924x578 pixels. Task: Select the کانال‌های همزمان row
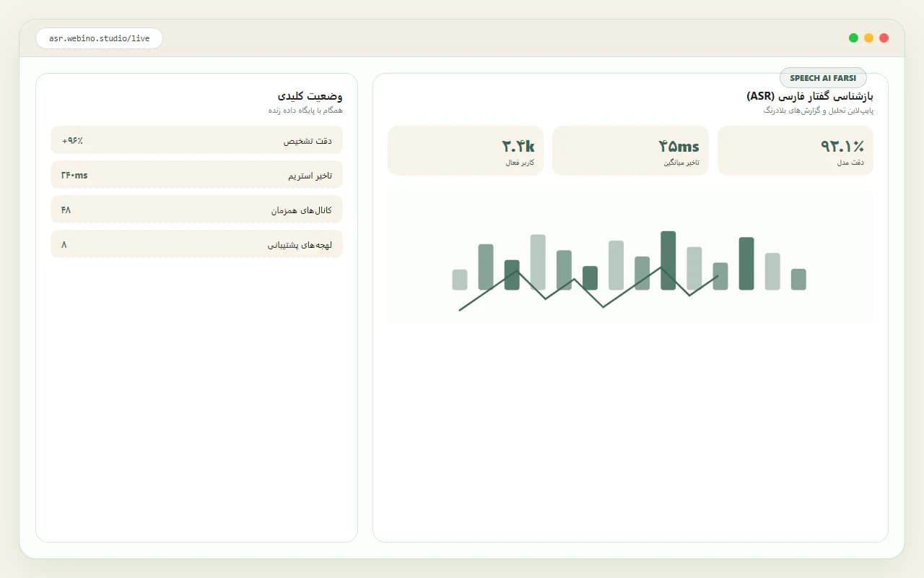click(196, 210)
